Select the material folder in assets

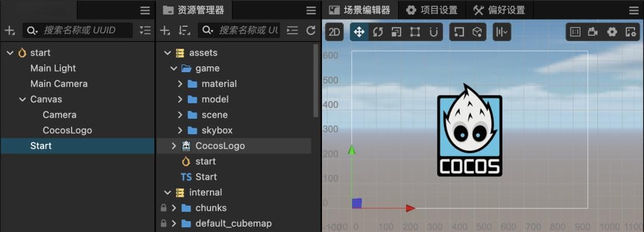pos(219,83)
